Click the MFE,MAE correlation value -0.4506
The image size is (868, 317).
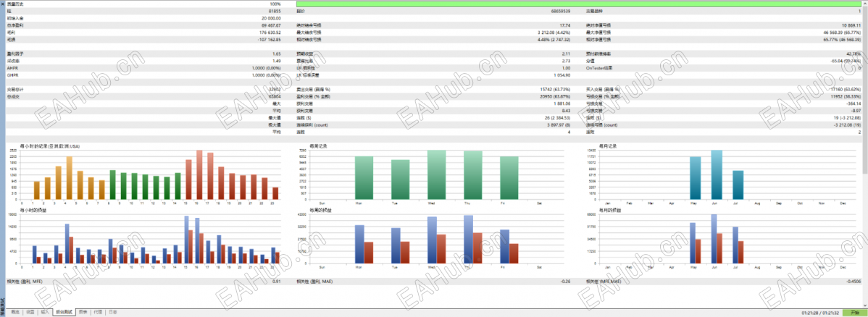[855, 282]
